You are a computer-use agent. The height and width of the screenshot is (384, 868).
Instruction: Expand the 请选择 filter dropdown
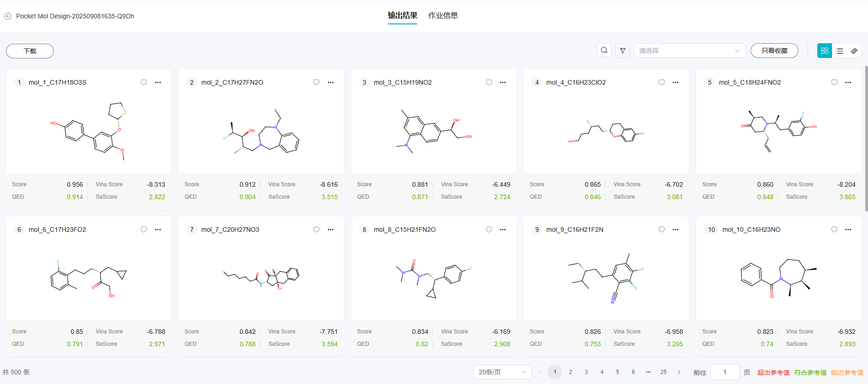point(689,51)
